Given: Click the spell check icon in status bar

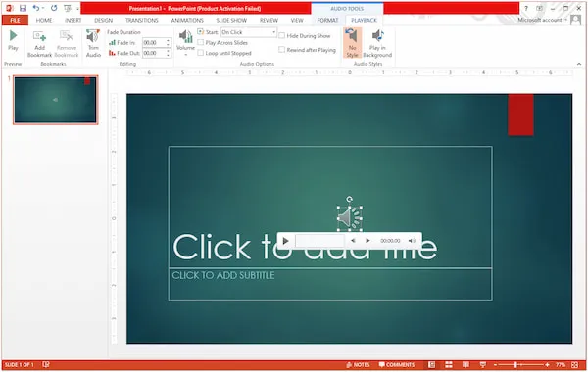Looking at the screenshot, I should (x=46, y=364).
